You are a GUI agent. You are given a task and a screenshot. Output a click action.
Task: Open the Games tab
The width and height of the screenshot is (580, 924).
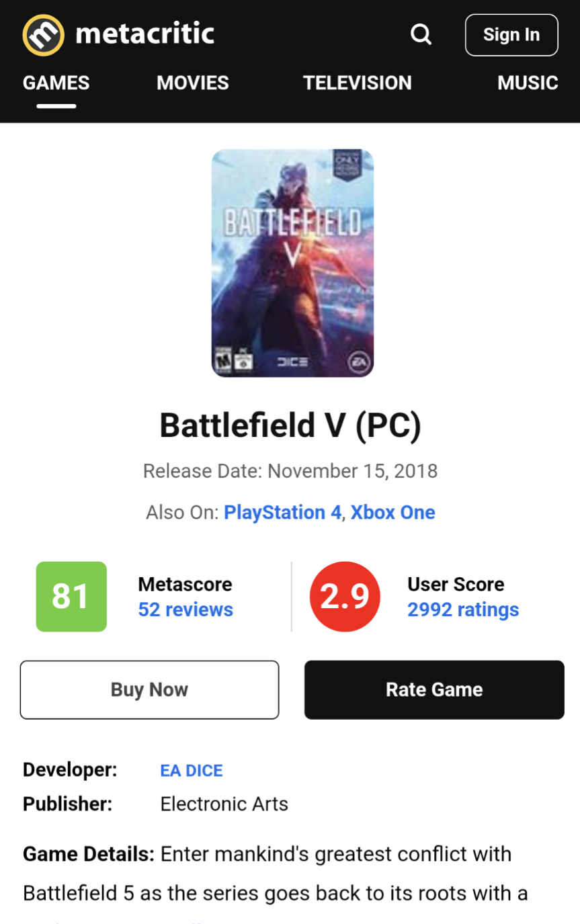[x=56, y=83]
